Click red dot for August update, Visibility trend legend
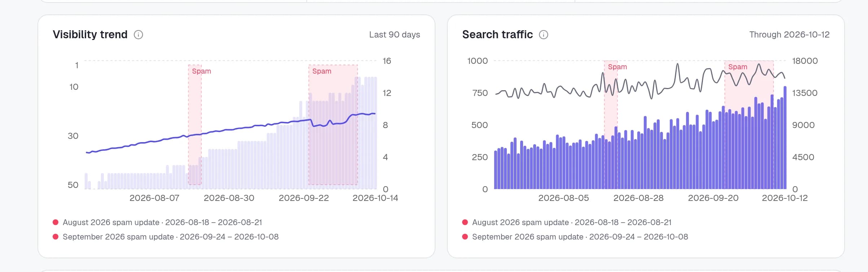 [56, 222]
